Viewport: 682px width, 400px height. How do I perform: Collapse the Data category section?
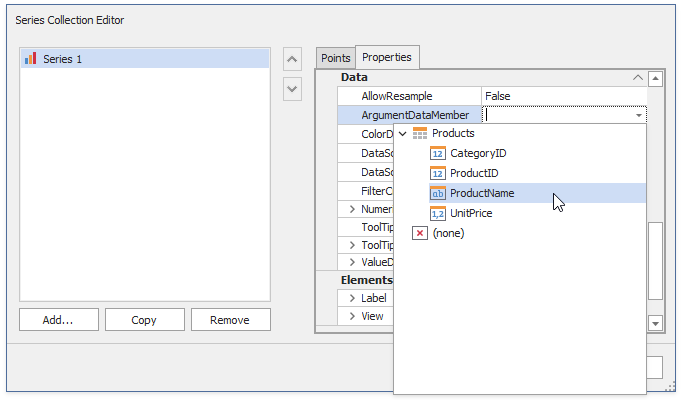(x=638, y=77)
